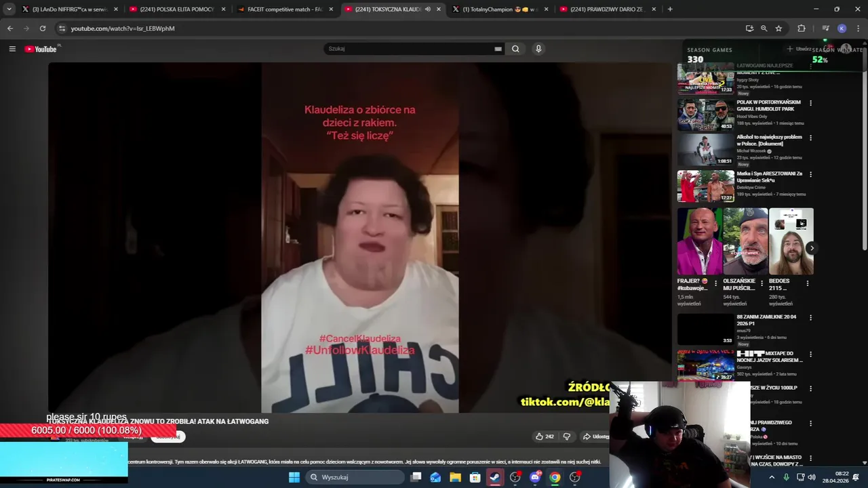Open the zoom magnifier icon in address bar

764,28
